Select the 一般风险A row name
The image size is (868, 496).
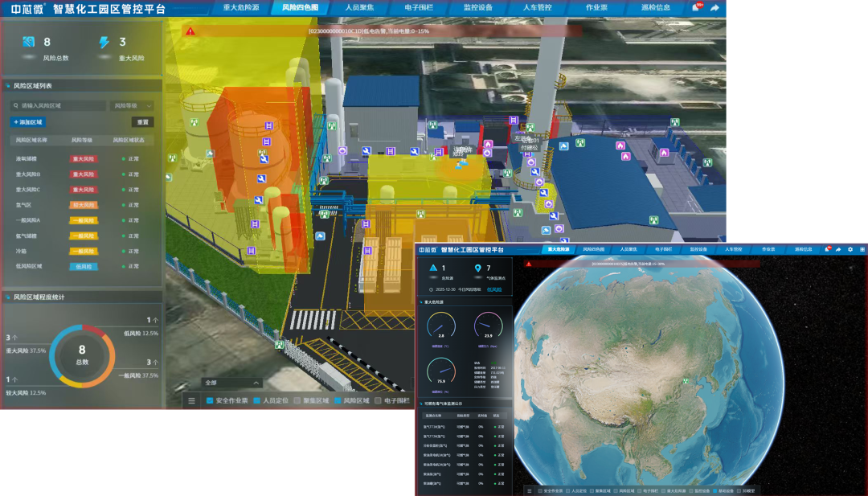pyautogui.click(x=27, y=220)
